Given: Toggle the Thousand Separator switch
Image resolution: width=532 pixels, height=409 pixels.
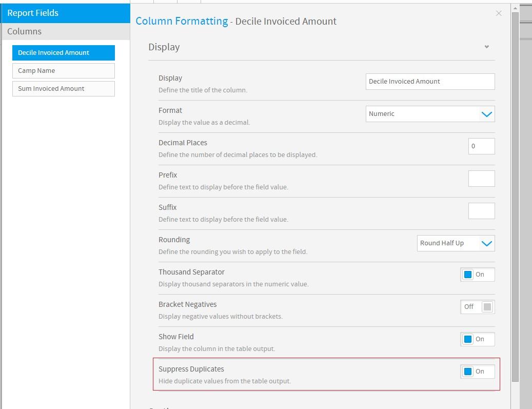Looking at the screenshot, I should click(x=478, y=275).
